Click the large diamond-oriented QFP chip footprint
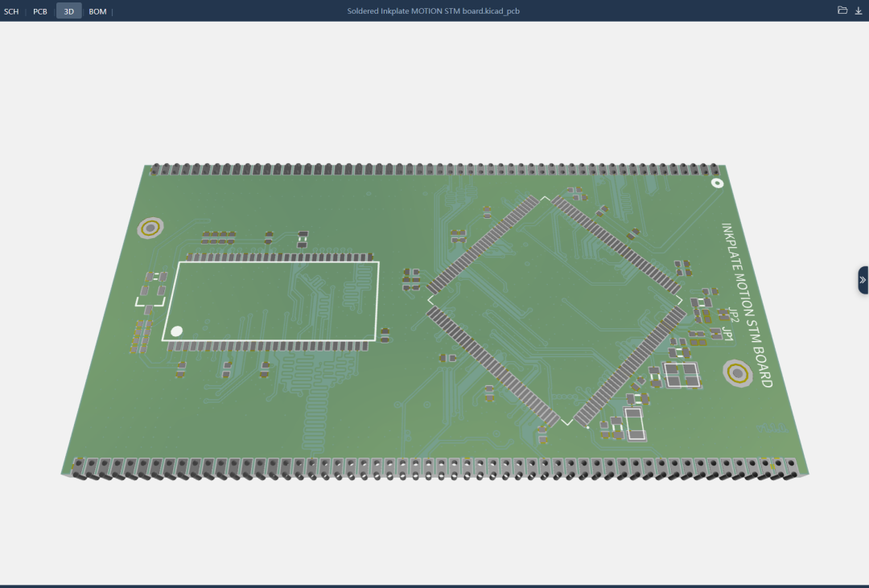 point(556,310)
